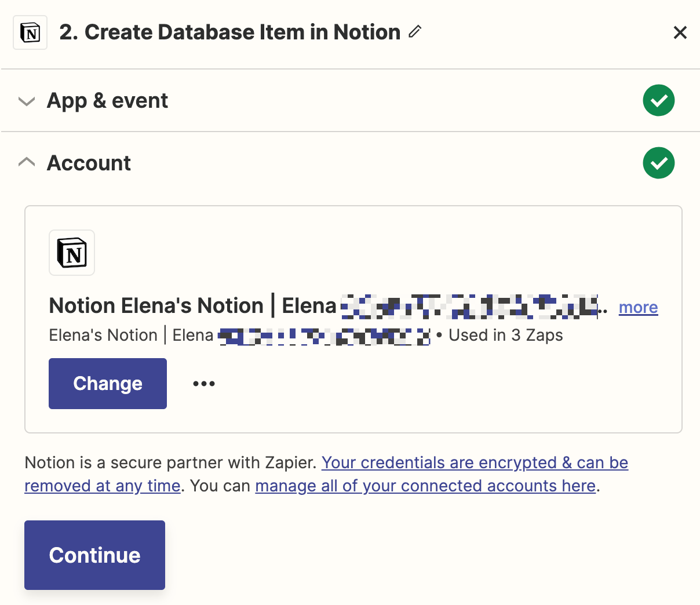Collapse the Account section chevron
The image size is (700, 605).
pyautogui.click(x=27, y=162)
